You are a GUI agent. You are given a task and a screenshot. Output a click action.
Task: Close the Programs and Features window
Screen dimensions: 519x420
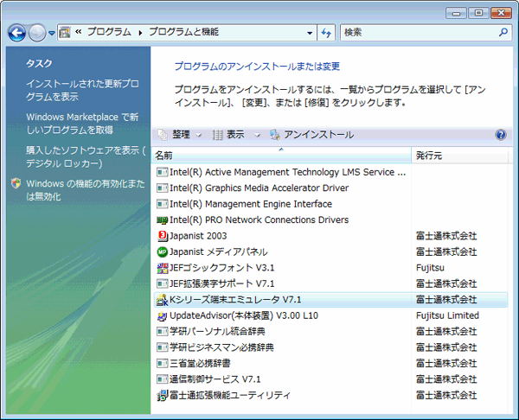(501, 13)
